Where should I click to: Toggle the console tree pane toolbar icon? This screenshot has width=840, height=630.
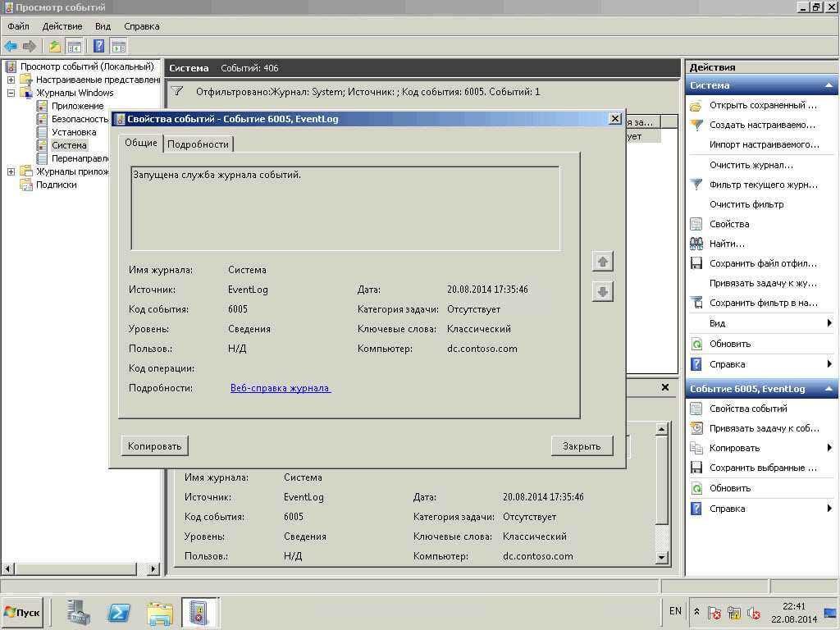pyautogui.click(x=75, y=46)
